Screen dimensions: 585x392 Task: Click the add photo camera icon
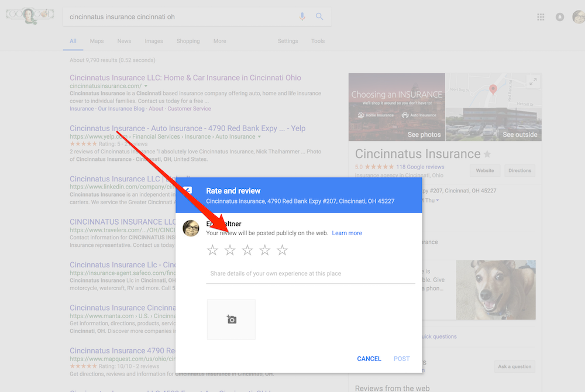click(x=231, y=319)
